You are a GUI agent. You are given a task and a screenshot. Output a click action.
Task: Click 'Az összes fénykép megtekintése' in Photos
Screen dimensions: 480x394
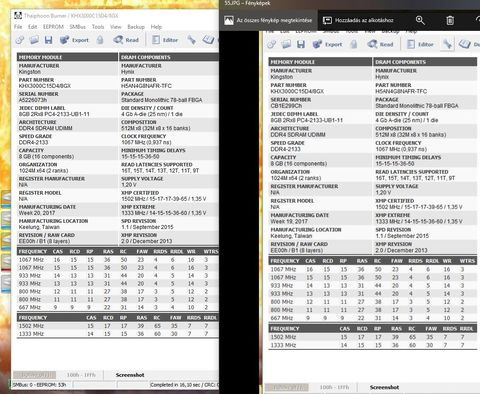coord(274,20)
